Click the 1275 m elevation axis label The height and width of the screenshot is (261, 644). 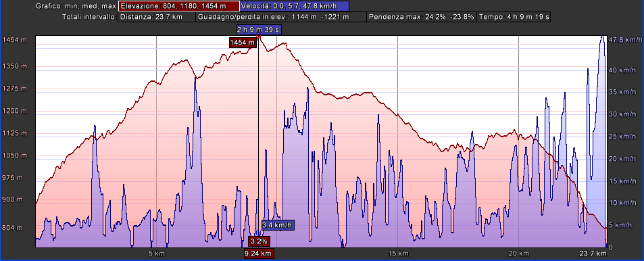coord(14,89)
